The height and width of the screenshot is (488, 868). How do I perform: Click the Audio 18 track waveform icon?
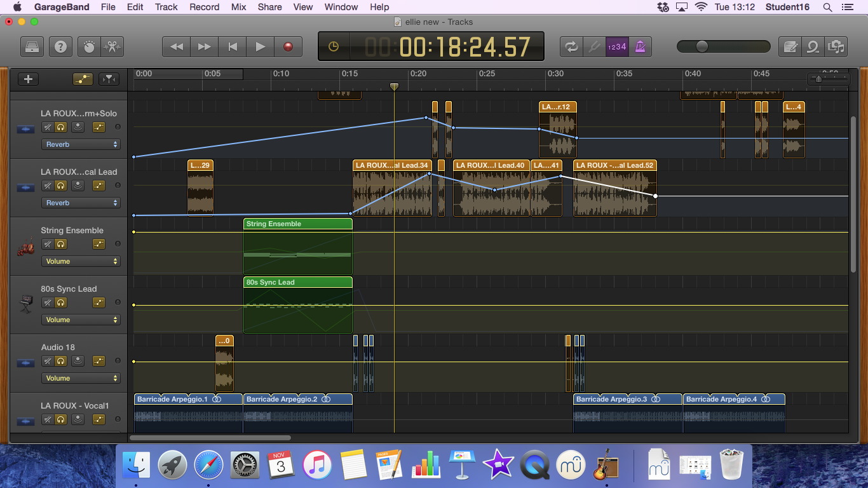pyautogui.click(x=25, y=363)
